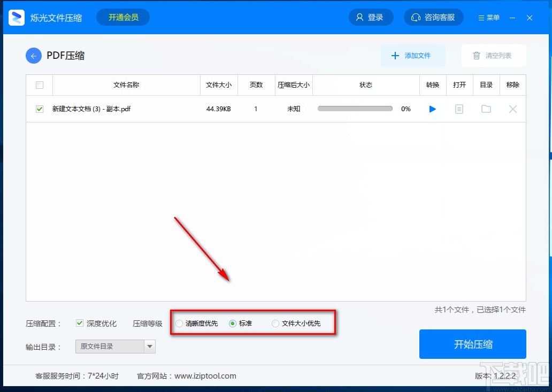
Task: Click the 共1个文件，已选择1个文件 summary text
Action: [x=480, y=310]
